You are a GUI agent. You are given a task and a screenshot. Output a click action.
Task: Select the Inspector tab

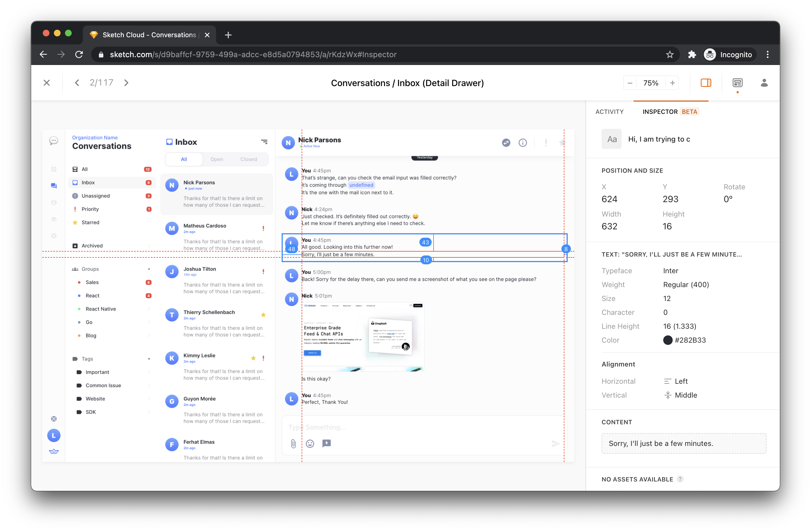tap(660, 112)
